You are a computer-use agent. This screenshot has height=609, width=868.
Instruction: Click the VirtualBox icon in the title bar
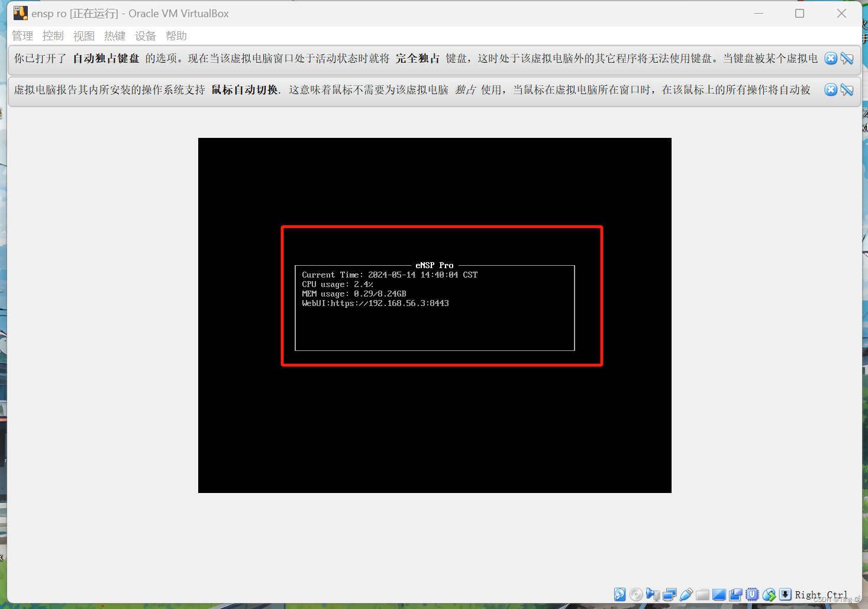20,13
